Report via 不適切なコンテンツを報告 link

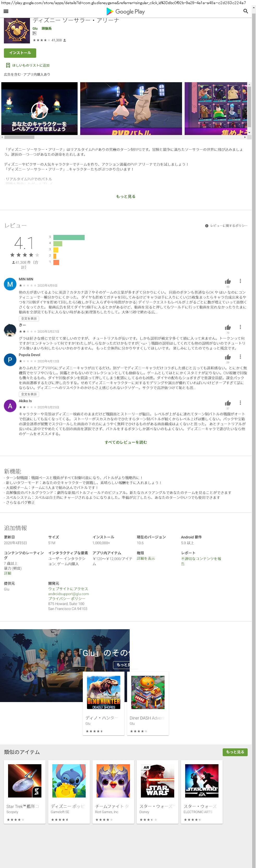tap(201, 561)
